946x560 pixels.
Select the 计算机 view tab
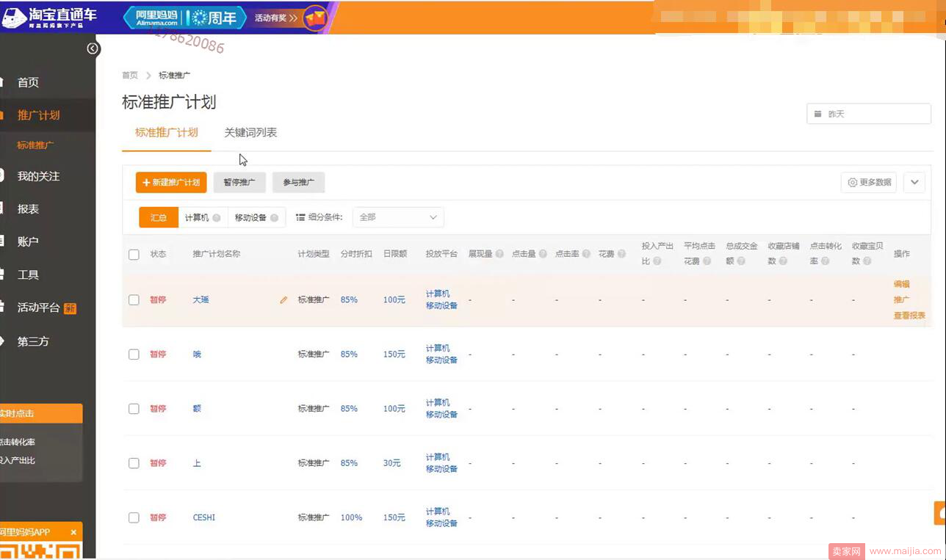[x=203, y=217]
